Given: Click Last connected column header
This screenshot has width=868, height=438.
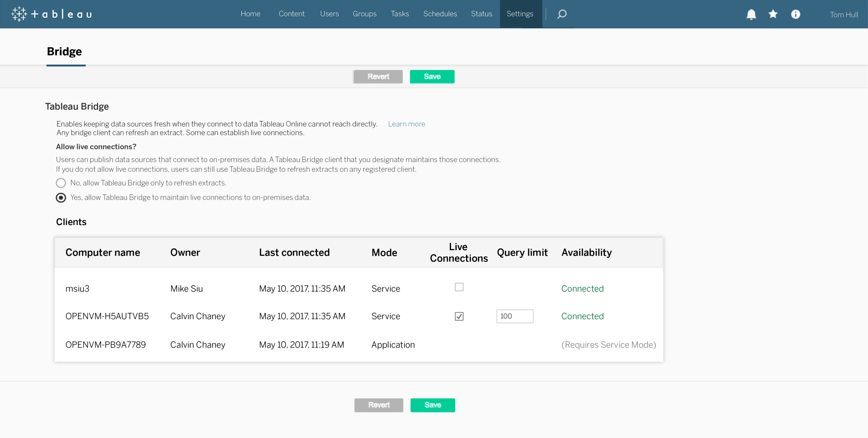Looking at the screenshot, I should [294, 252].
